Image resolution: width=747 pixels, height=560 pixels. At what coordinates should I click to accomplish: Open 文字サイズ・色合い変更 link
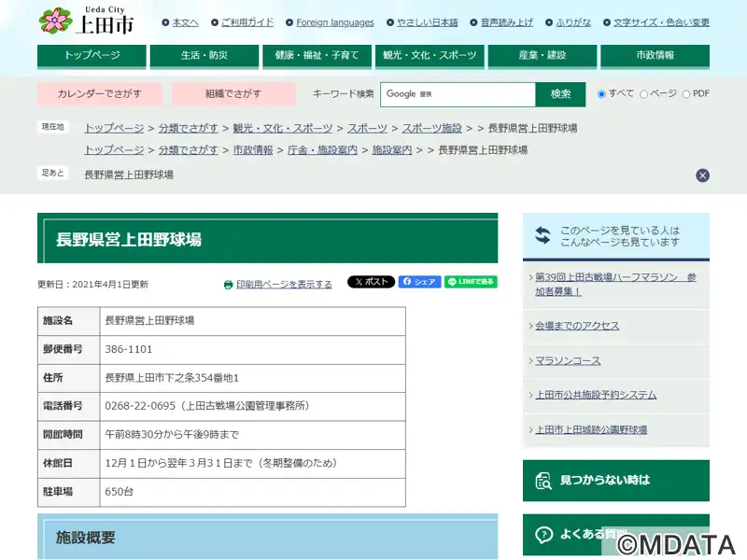pyautogui.click(x=661, y=22)
